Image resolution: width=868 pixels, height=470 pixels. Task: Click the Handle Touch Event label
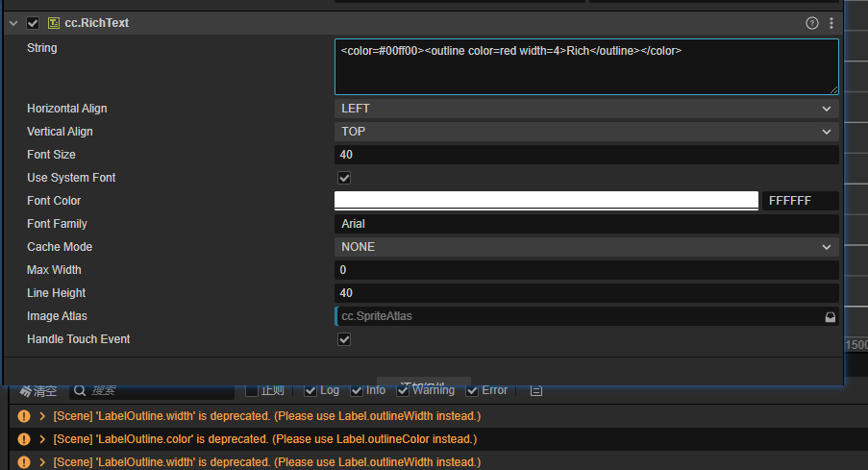pyautogui.click(x=79, y=339)
